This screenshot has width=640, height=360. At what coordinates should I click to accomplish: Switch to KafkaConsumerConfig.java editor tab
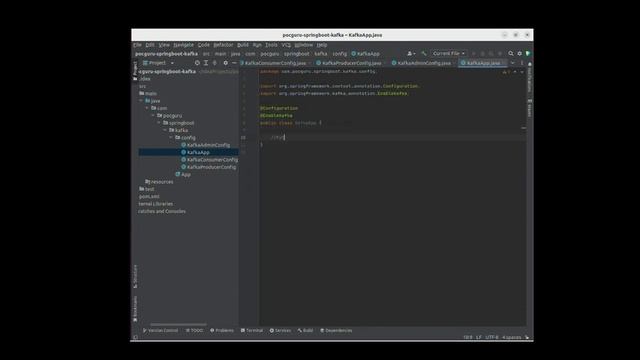275,63
